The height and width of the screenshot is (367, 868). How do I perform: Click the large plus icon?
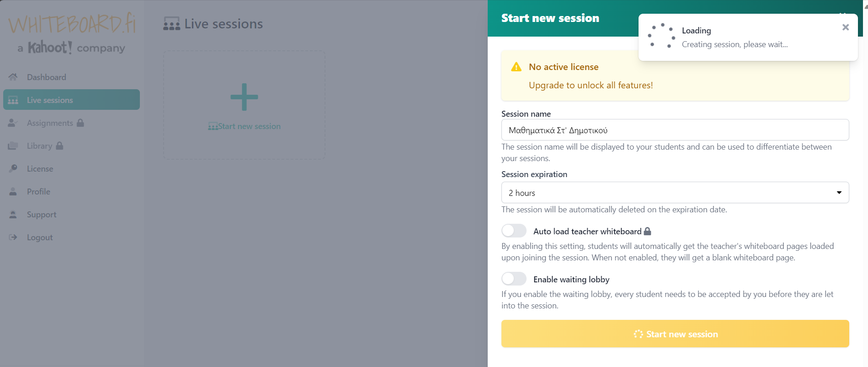point(244,97)
